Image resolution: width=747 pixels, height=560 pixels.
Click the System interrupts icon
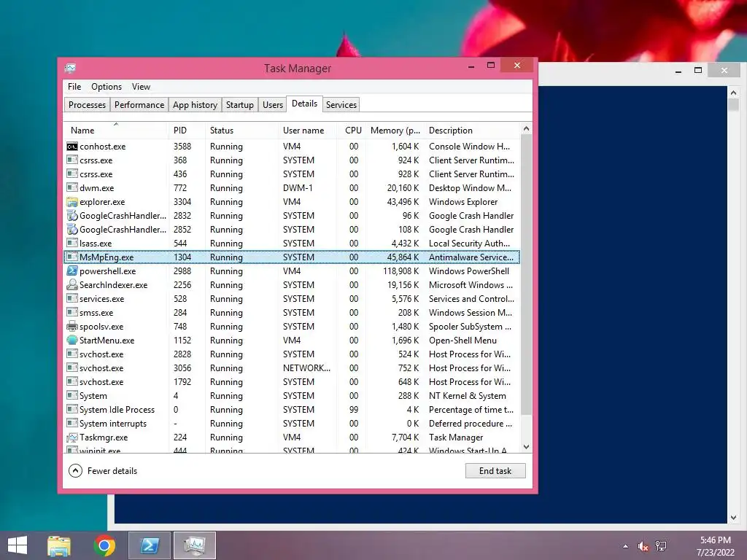pyautogui.click(x=72, y=424)
